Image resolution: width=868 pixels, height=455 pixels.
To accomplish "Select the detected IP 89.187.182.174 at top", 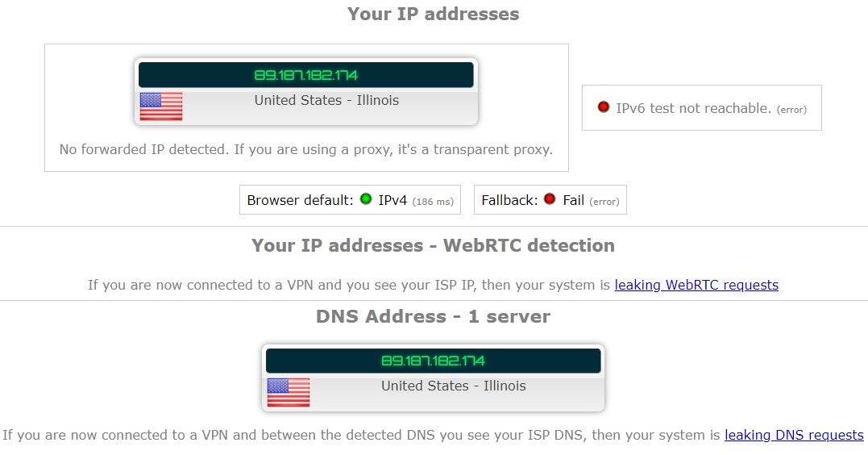I will (x=306, y=75).
